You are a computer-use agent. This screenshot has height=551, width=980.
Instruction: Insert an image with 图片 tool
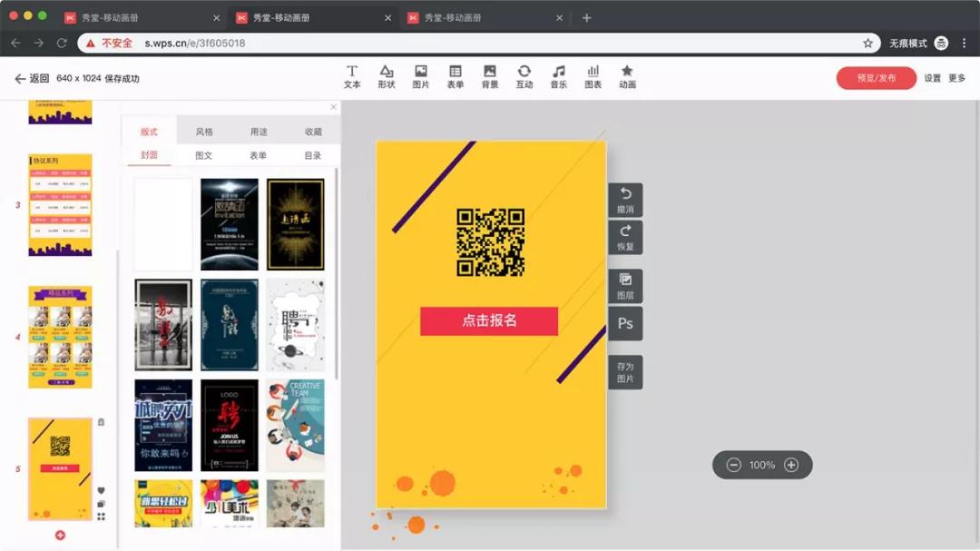tap(421, 77)
